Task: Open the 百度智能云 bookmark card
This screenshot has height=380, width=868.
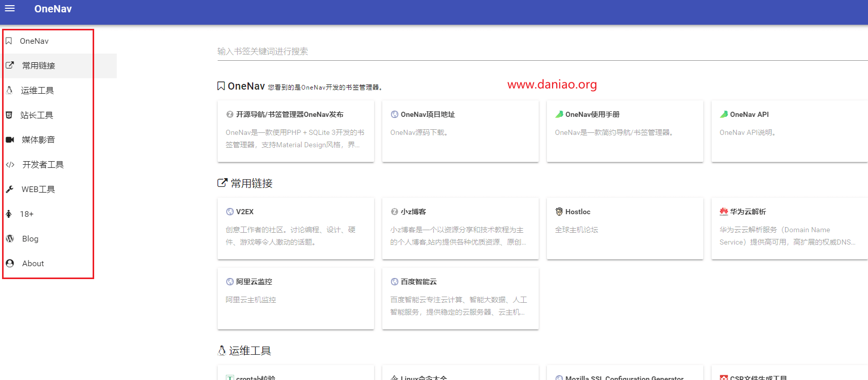Action: (460, 299)
